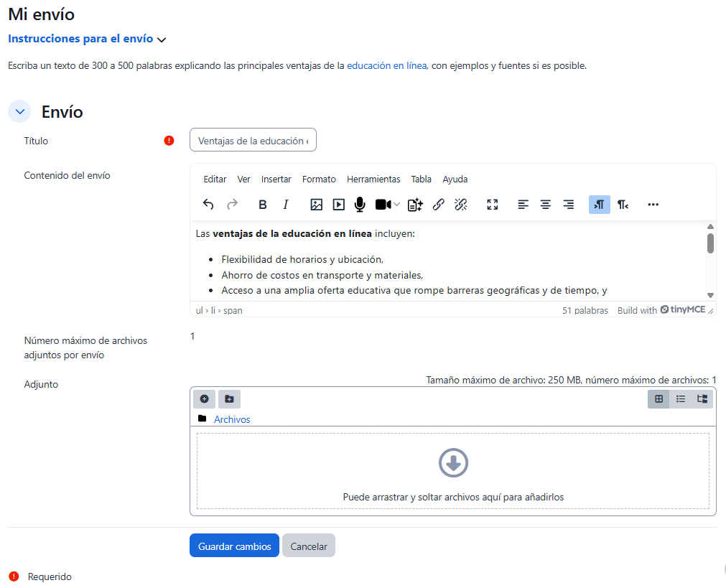The width and height of the screenshot is (726, 588).
Task: Open the Insertar menu
Action: tap(276, 179)
